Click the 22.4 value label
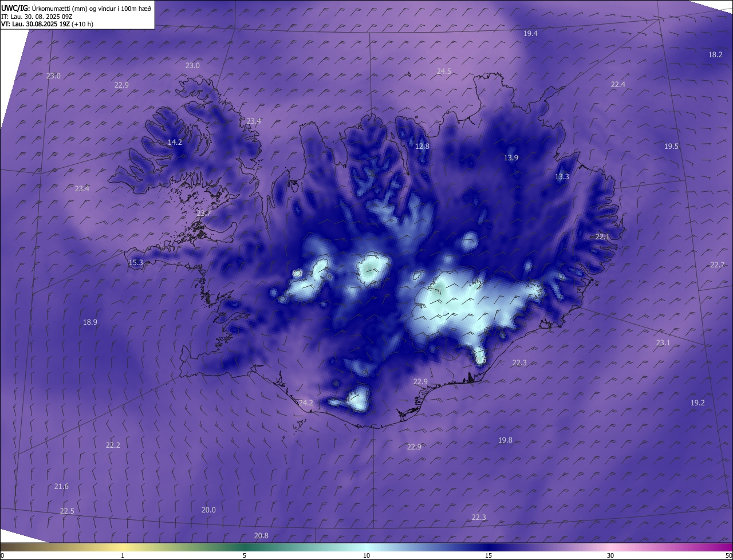 618,85
